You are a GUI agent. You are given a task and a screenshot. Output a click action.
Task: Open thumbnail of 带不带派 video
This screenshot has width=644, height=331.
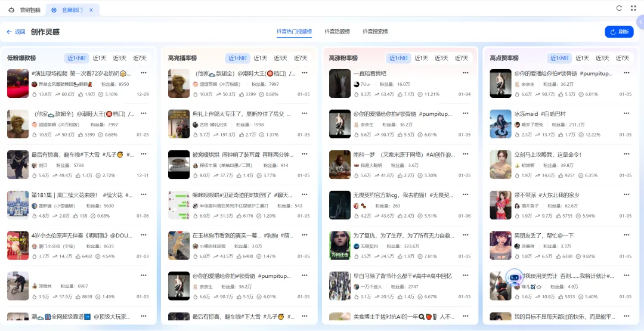coord(501,205)
